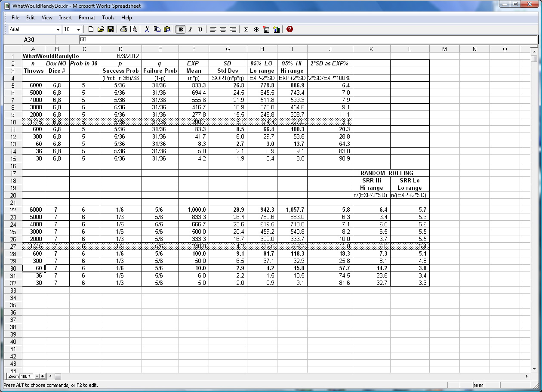Open the Tools menu
The width and height of the screenshot is (542, 392).
click(x=108, y=18)
